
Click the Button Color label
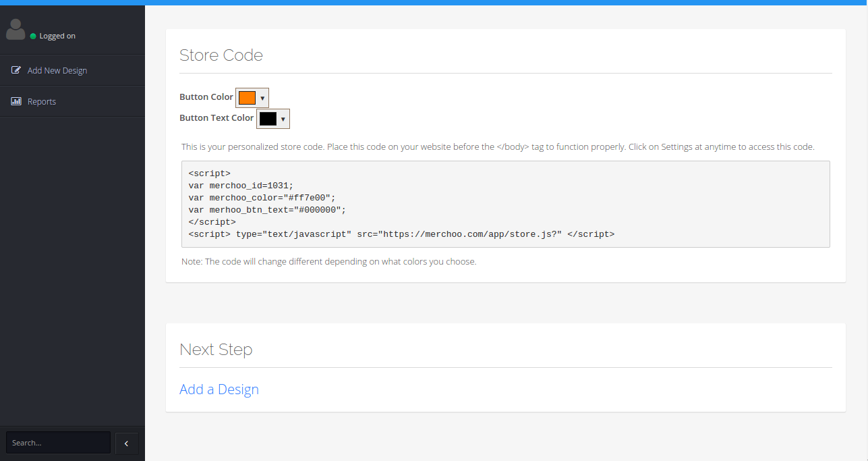[x=206, y=97]
